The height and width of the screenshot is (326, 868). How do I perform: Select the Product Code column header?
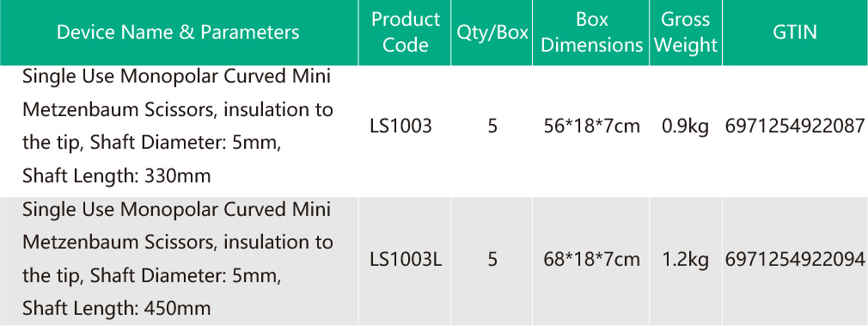pyautogui.click(x=406, y=32)
